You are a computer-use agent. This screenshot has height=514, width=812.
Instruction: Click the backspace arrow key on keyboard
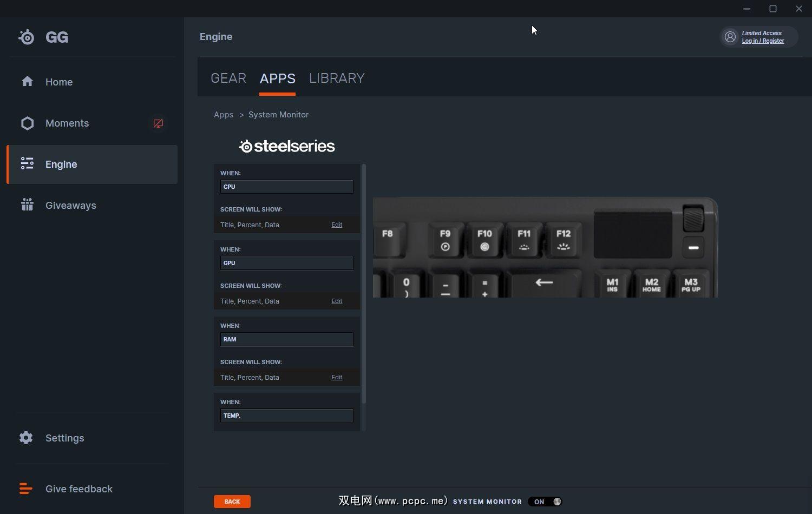click(x=545, y=283)
